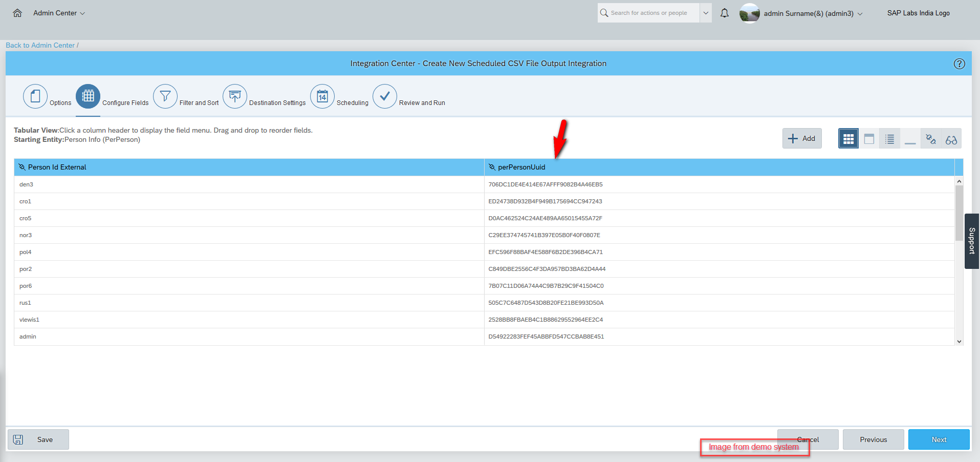Switch to the tabular grid view icon
This screenshot has width=980, height=462.
tap(848, 139)
